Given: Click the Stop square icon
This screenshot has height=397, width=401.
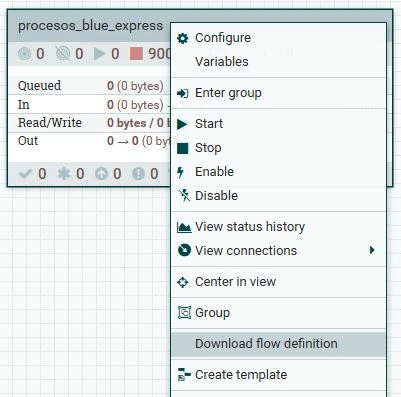Looking at the screenshot, I should pos(183,148).
